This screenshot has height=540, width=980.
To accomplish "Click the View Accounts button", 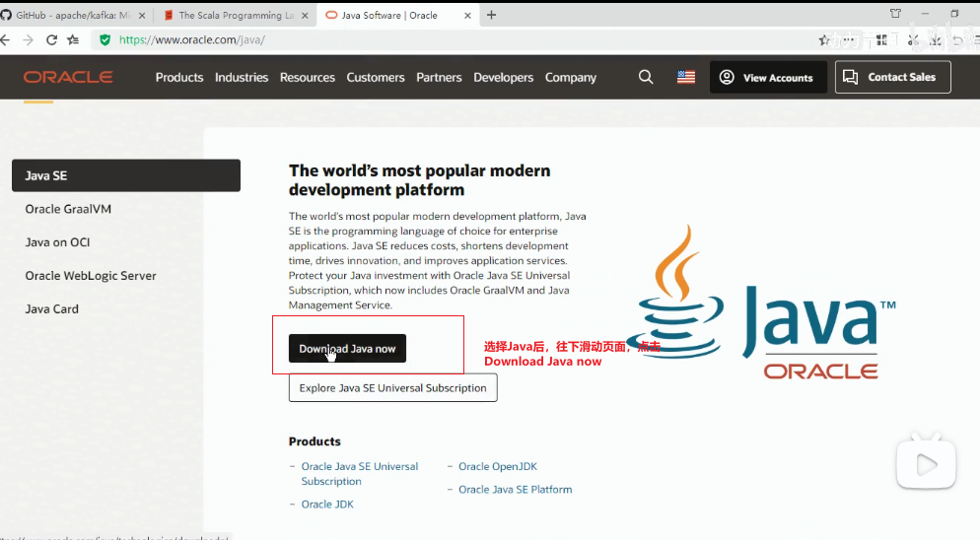I will [x=768, y=77].
